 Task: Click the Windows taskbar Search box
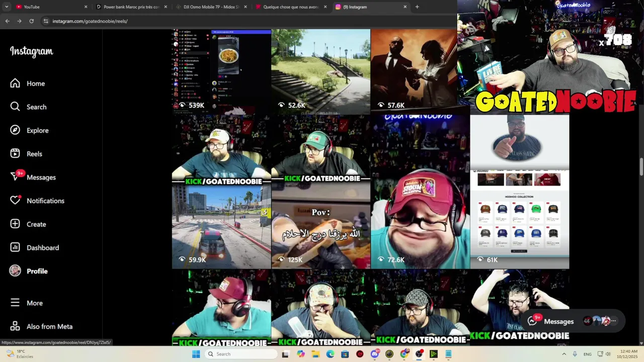[242, 354]
